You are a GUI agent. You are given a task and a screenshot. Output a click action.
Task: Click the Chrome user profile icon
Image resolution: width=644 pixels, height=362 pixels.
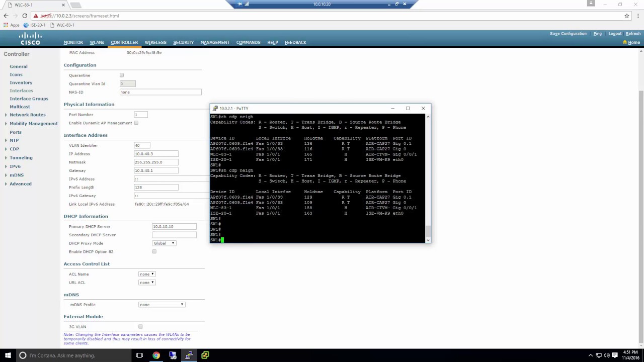point(591,4)
